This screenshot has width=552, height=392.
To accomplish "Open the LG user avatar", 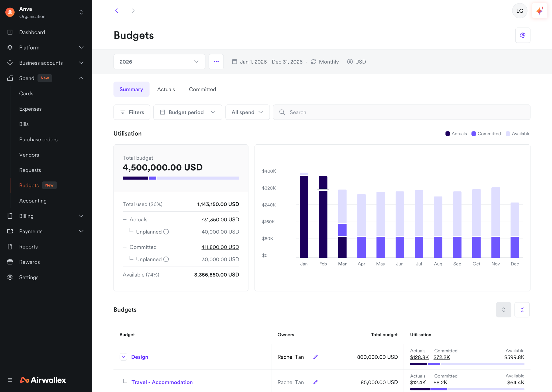I will [520, 11].
